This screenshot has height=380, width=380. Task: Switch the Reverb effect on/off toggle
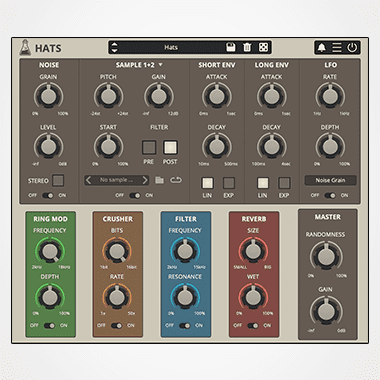coord(253,325)
